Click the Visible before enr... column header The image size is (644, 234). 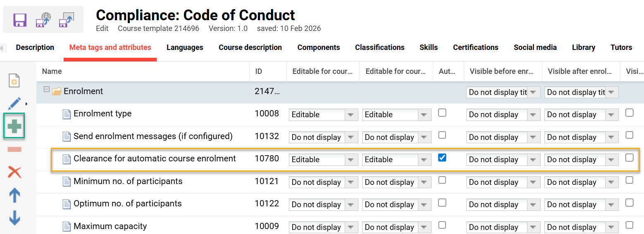click(503, 71)
